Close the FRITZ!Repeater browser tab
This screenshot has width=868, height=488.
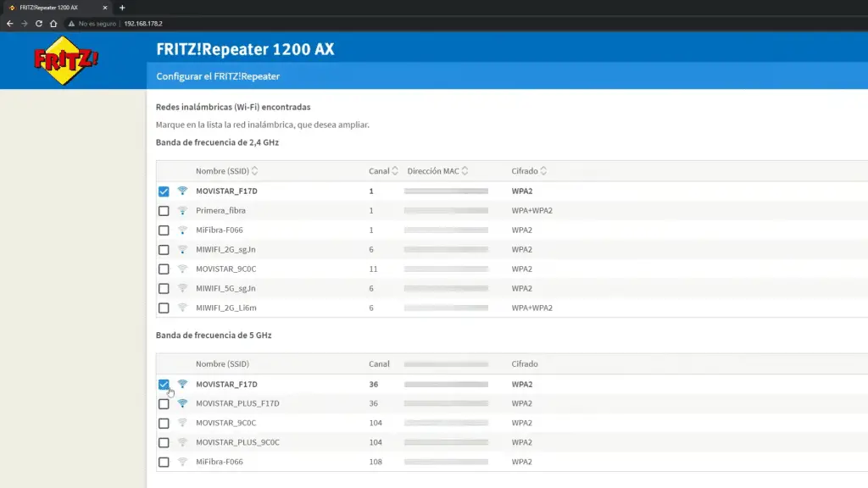click(105, 8)
